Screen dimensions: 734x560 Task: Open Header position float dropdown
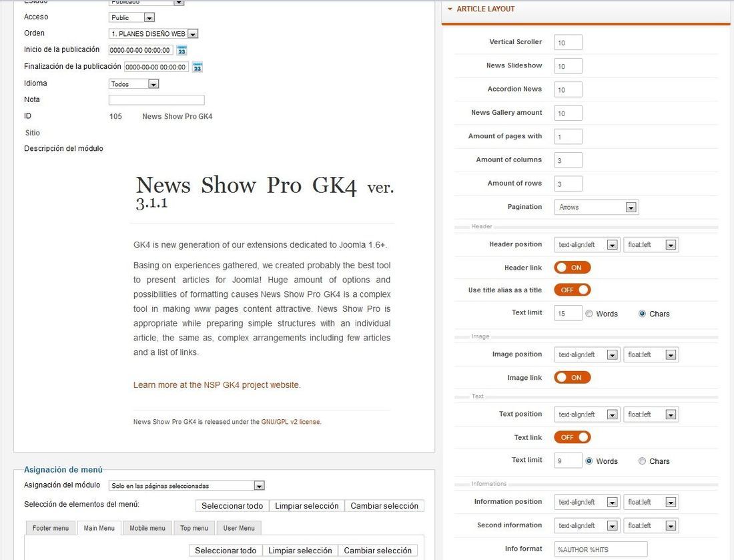coord(651,244)
